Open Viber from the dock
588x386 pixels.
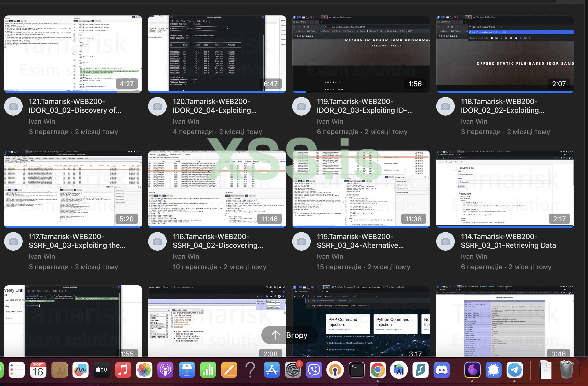pyautogui.click(x=314, y=370)
